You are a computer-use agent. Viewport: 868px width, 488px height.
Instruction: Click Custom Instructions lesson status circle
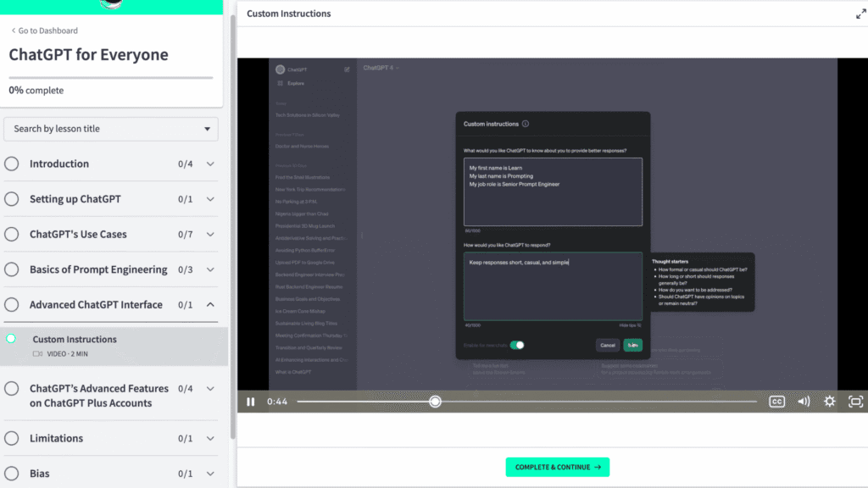(x=11, y=339)
